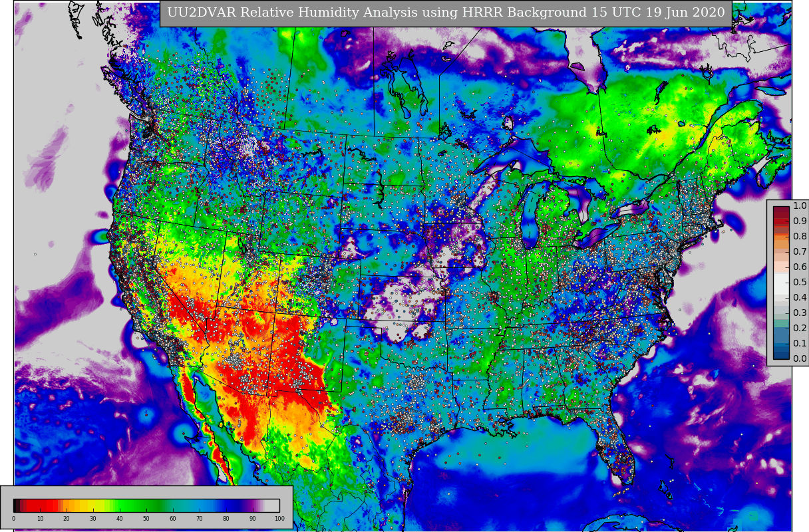Click the 100 tick label on humidity colorbar

pyautogui.click(x=279, y=519)
